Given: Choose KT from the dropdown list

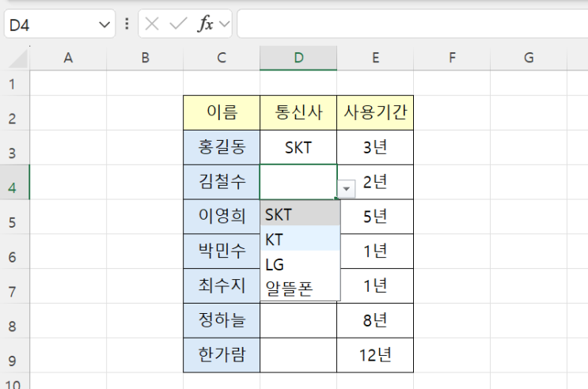Looking at the screenshot, I should pos(300,239).
